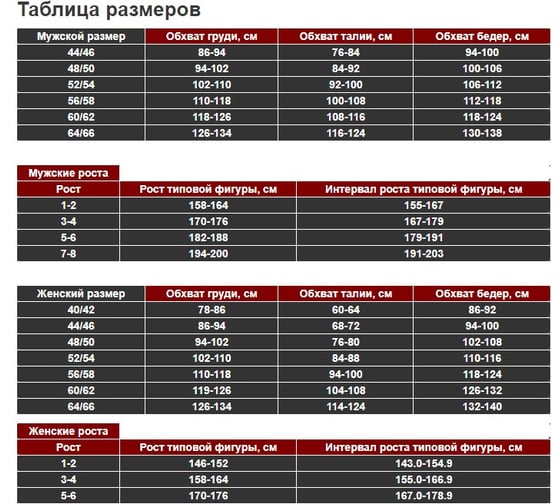Select men's height interval 191-203
Screen dimensions: 560x504
click(424, 254)
